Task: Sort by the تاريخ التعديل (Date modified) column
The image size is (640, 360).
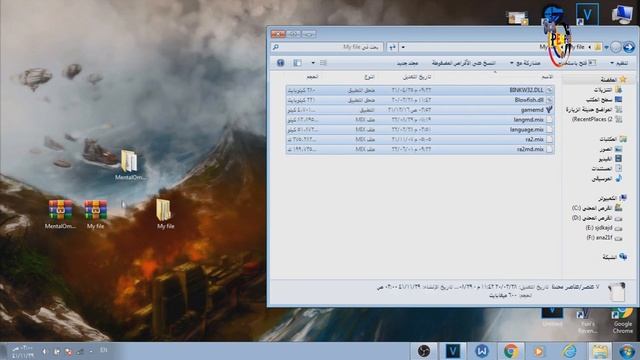Action: (417, 77)
